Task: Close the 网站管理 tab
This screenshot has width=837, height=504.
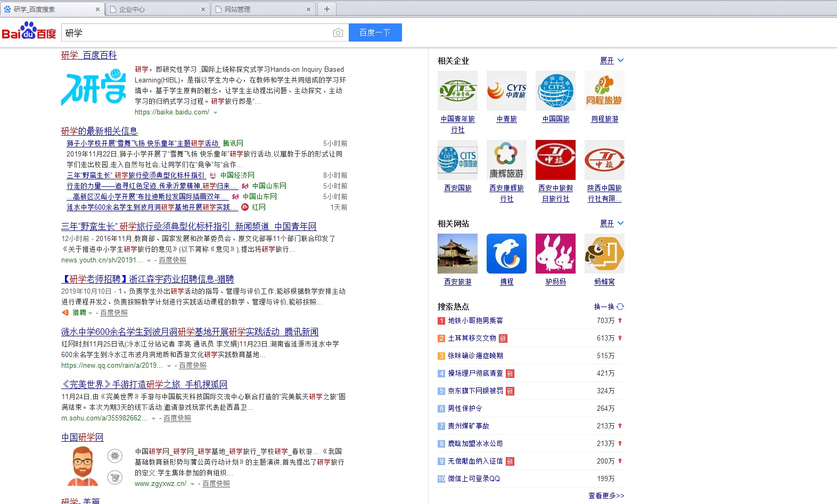Action: click(x=308, y=9)
